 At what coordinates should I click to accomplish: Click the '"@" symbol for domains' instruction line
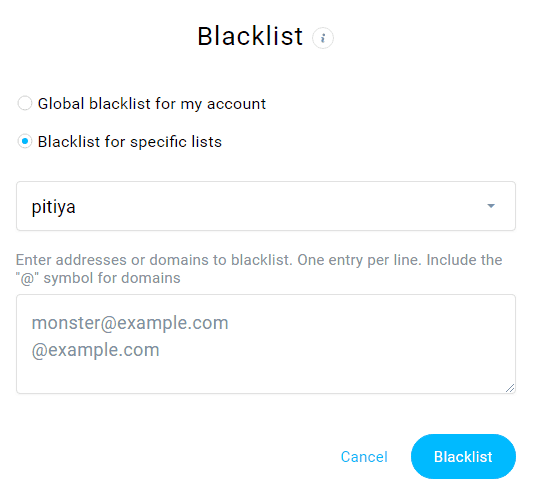98,278
